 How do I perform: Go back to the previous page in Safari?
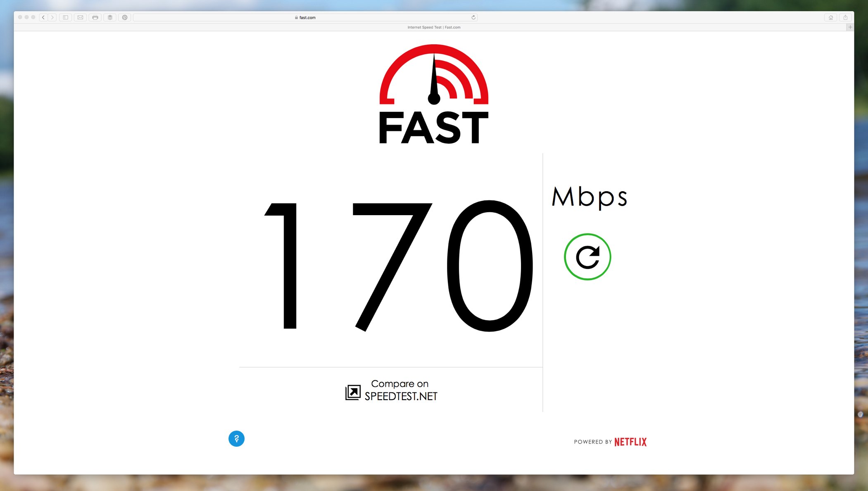43,17
